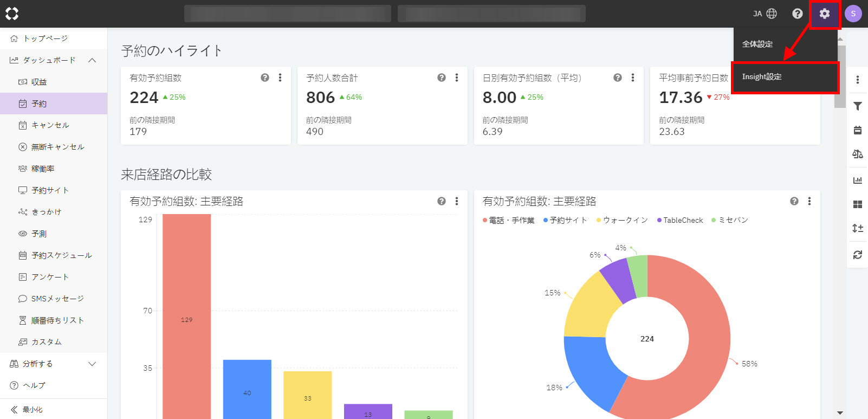Open the 予測 dashboard
This screenshot has height=419, width=868.
coord(53,234)
